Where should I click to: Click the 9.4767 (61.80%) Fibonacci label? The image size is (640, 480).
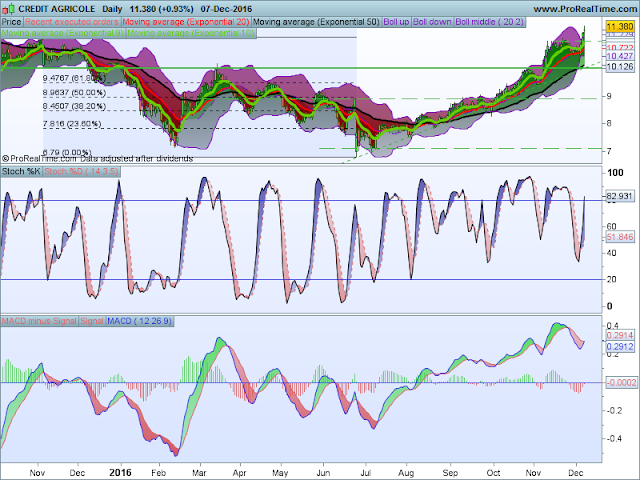pos(74,78)
